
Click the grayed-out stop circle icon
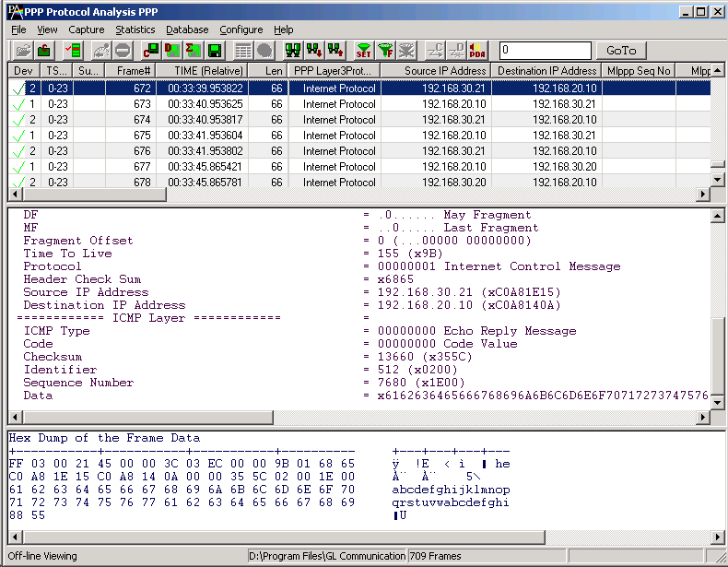tap(123, 50)
